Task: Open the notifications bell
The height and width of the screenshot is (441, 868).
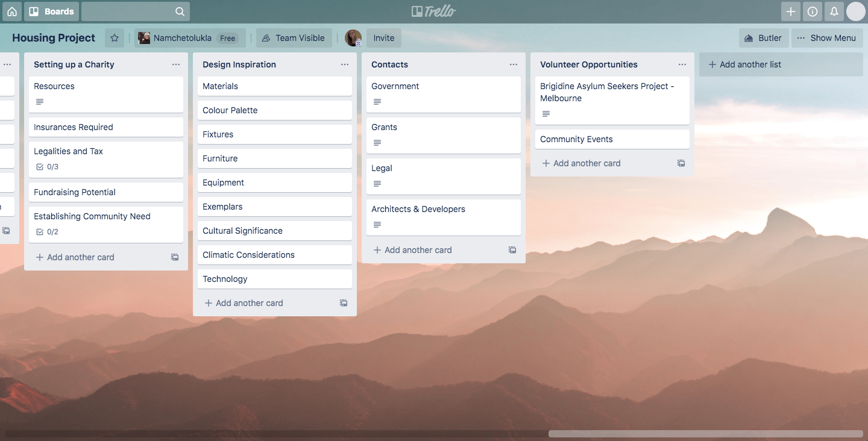Action: 834,11
